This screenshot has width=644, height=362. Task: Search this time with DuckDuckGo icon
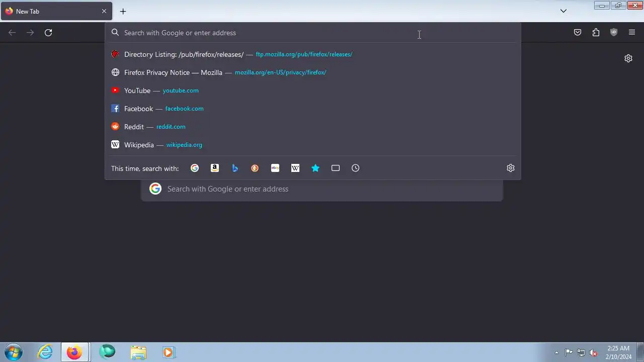(255, 168)
